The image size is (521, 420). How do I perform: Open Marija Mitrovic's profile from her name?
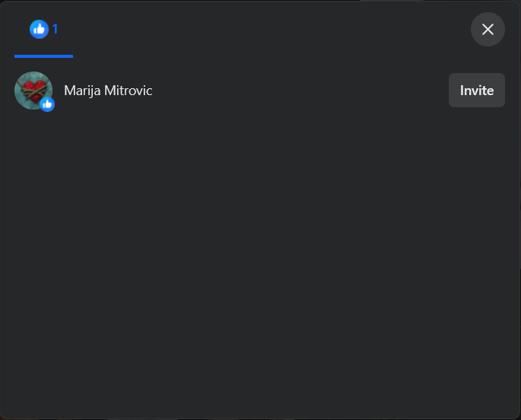click(x=108, y=91)
